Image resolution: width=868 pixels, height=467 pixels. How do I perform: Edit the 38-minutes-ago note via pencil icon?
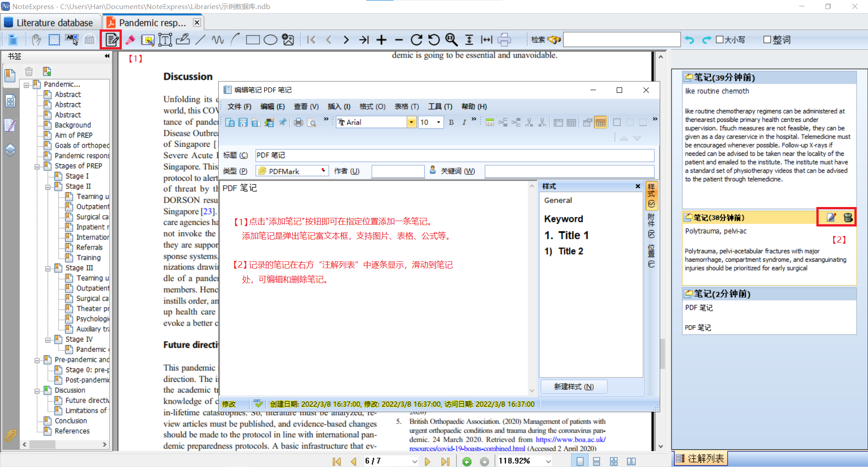tap(831, 218)
